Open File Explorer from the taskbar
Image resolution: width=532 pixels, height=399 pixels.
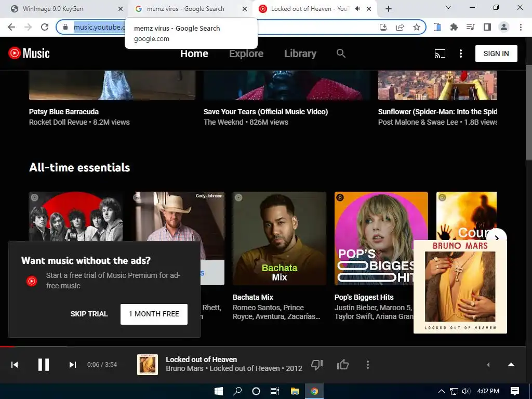pos(295,391)
